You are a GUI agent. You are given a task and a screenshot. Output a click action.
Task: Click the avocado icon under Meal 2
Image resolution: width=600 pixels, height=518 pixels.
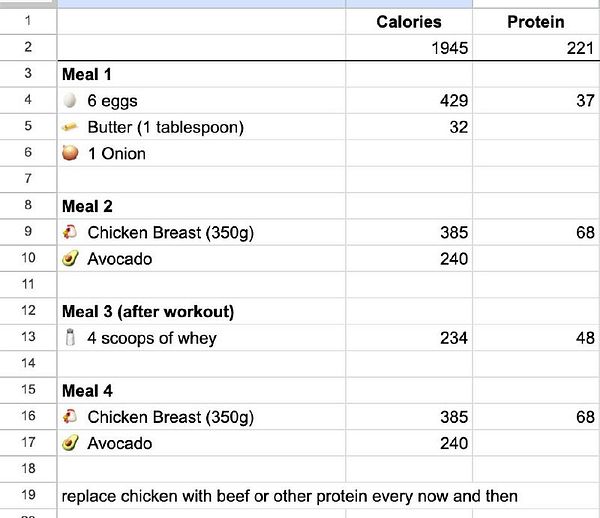(70, 259)
